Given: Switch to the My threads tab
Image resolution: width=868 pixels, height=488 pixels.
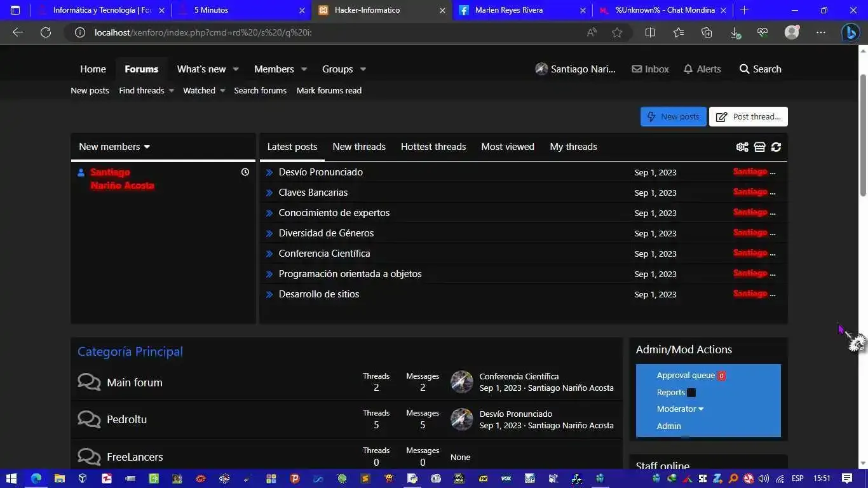Looking at the screenshot, I should click(573, 147).
